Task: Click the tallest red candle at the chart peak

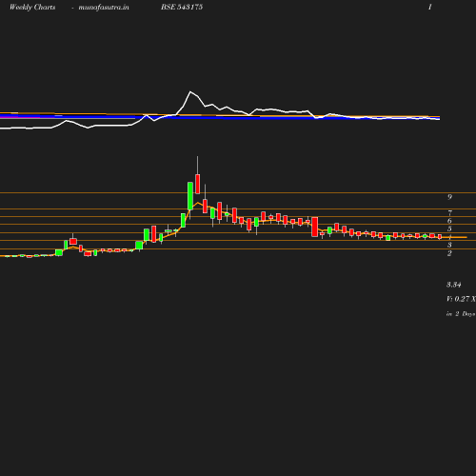Action: point(198,184)
